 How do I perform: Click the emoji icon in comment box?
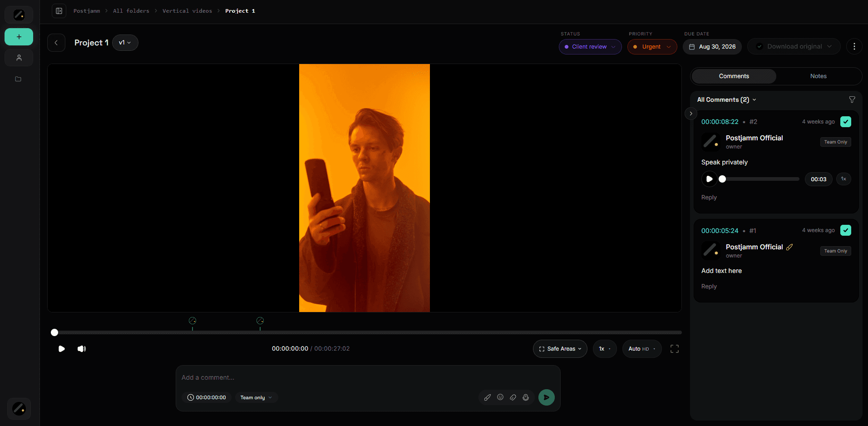pyautogui.click(x=500, y=397)
